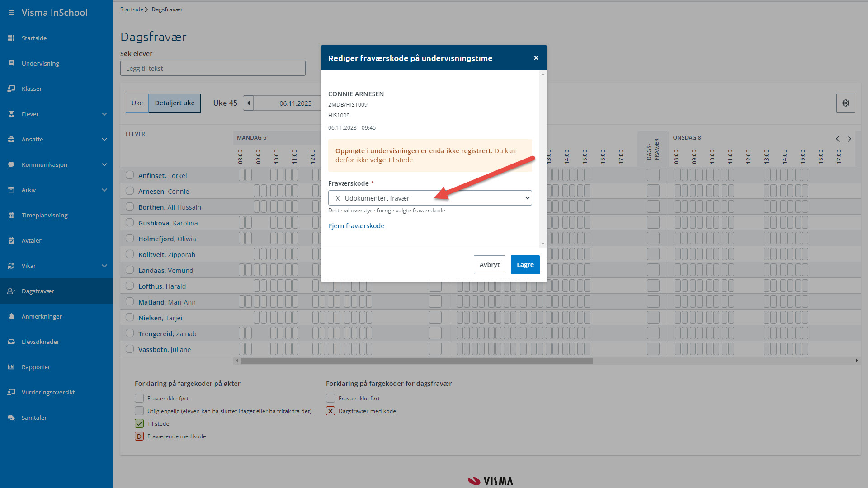
Task: Click Fjern fraværskode link
Action: (x=356, y=226)
